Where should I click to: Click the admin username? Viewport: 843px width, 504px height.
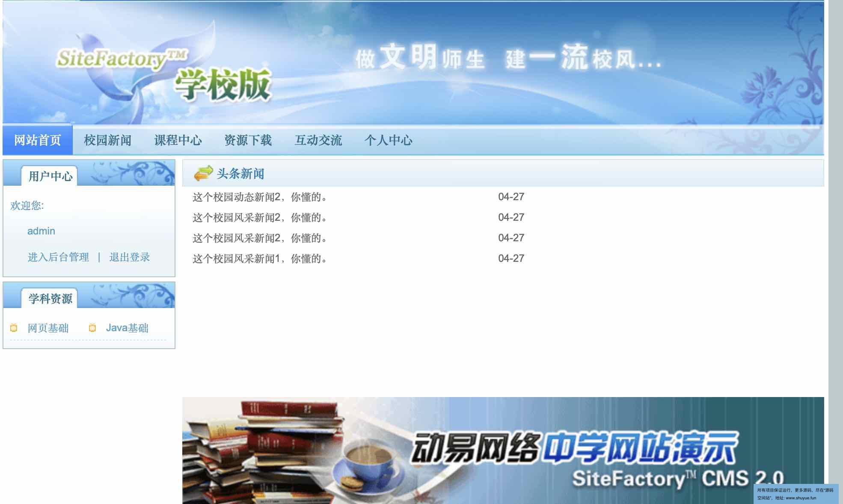click(41, 231)
